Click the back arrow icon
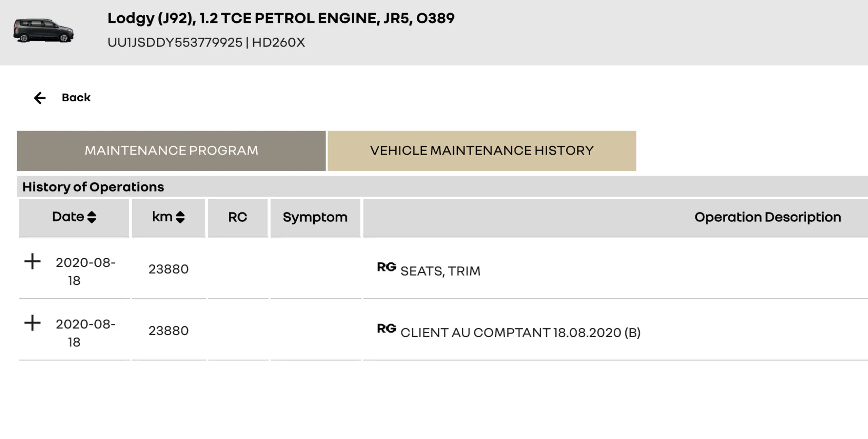Image resolution: width=868 pixels, height=439 pixels. [40, 98]
